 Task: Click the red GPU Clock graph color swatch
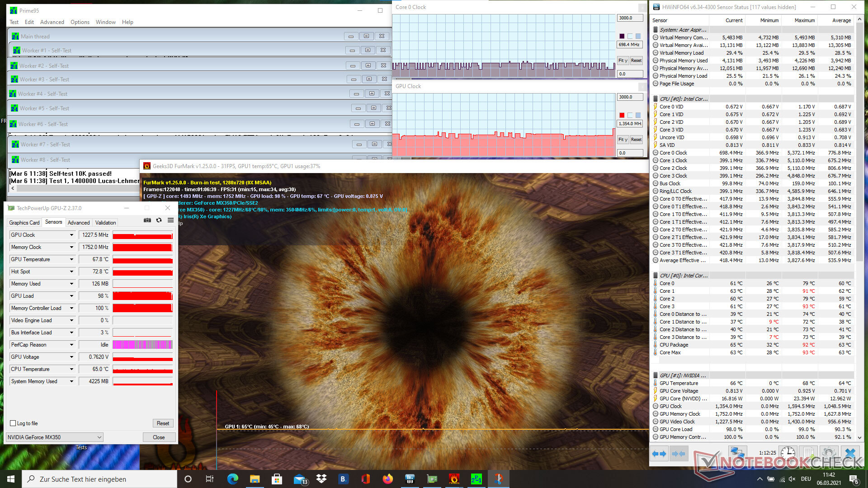click(x=622, y=115)
